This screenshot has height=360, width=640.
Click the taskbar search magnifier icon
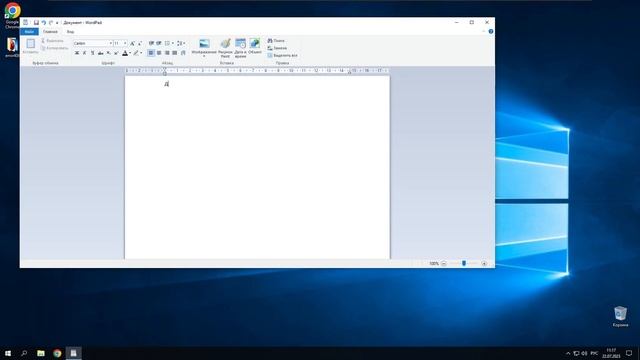pos(24,353)
